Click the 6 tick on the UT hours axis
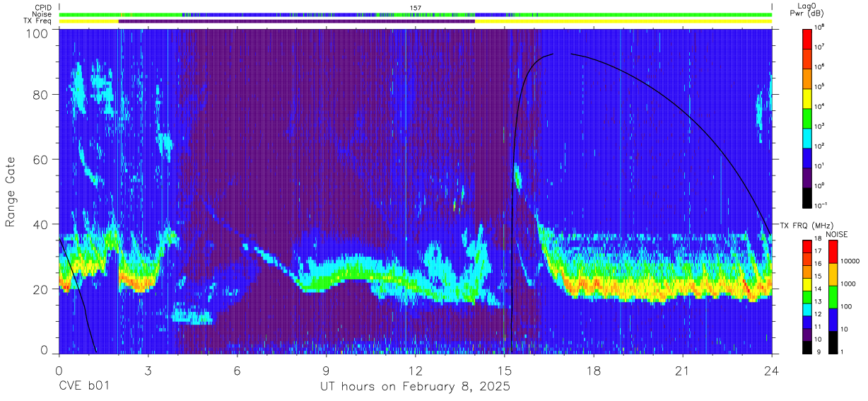 (x=237, y=370)
